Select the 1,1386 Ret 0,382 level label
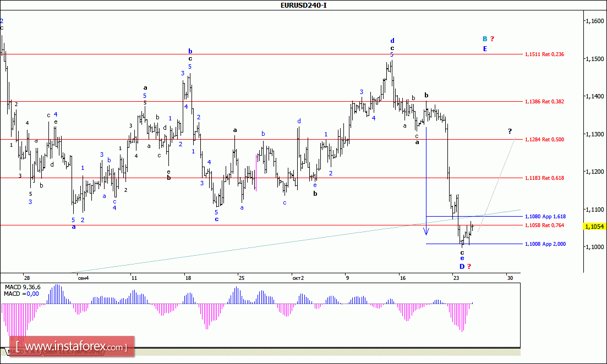The width and height of the screenshot is (607, 364). pyautogui.click(x=545, y=102)
